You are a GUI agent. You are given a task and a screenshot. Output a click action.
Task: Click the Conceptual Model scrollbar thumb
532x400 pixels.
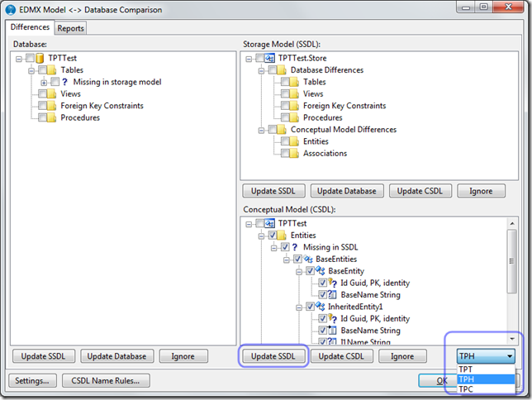click(x=512, y=261)
